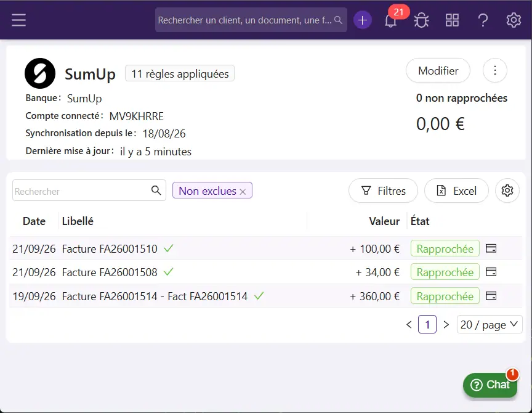Click the État column header
The width and height of the screenshot is (532, 413).
(420, 221)
